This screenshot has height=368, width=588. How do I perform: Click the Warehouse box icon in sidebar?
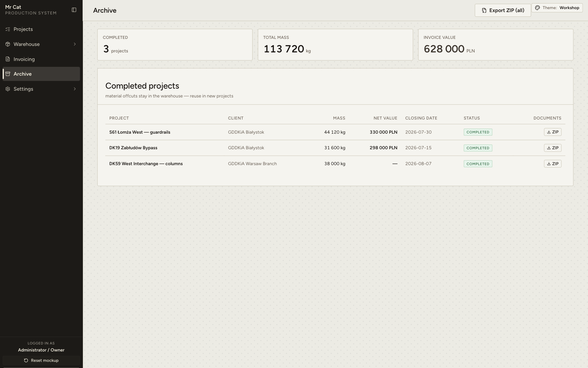[8, 44]
